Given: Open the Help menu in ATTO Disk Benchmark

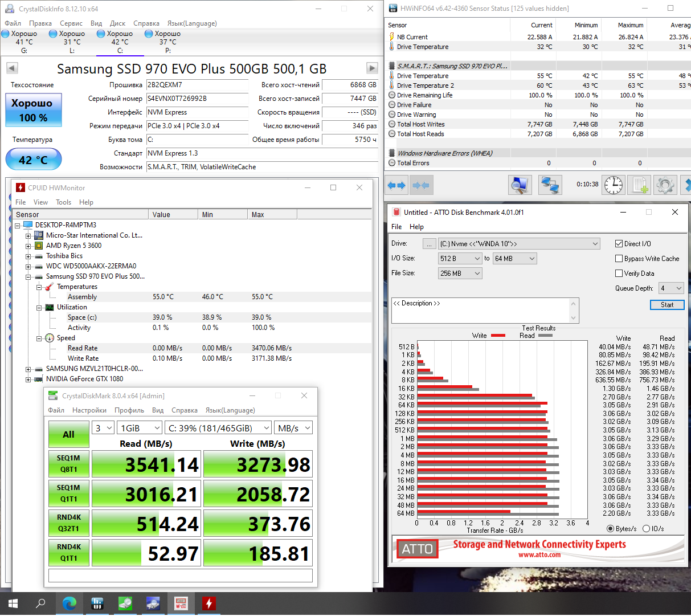Looking at the screenshot, I should coord(416,227).
